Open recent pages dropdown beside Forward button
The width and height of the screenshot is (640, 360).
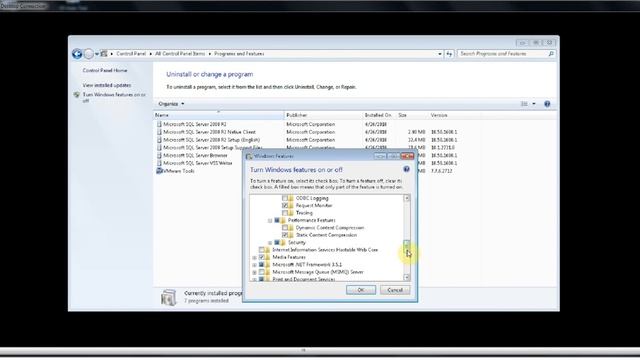[x=97, y=54]
